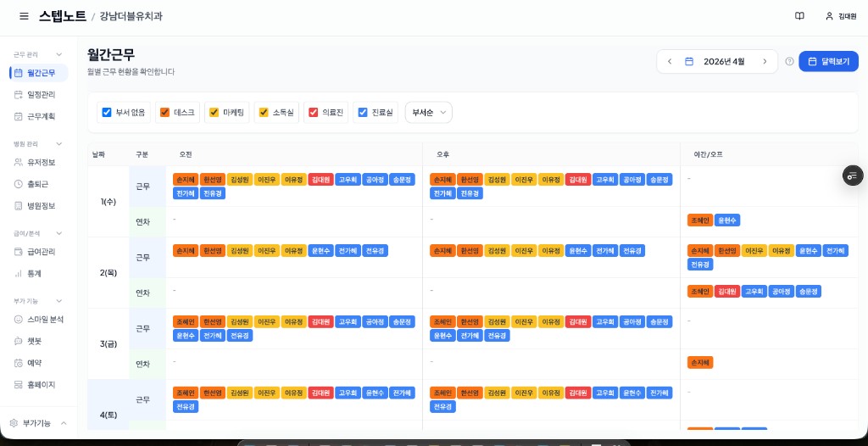Uncheck the 의료진 filter checkbox
This screenshot has height=446, width=868.
tap(314, 113)
